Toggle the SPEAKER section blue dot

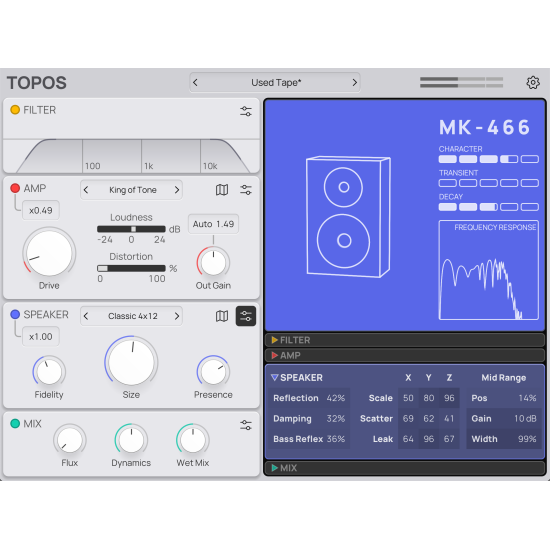pos(15,314)
